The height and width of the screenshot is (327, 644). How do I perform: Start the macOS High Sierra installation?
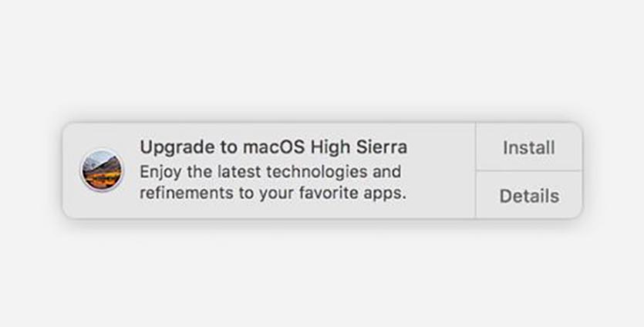529,147
